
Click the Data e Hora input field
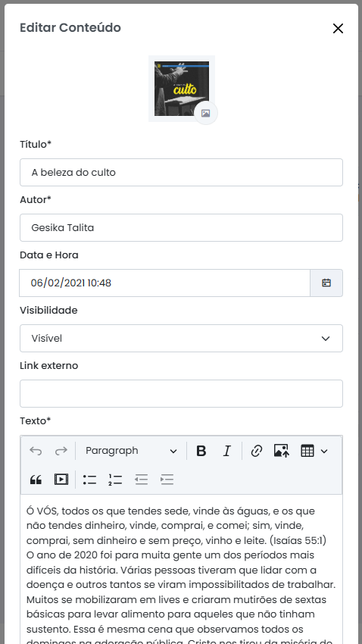pos(164,283)
